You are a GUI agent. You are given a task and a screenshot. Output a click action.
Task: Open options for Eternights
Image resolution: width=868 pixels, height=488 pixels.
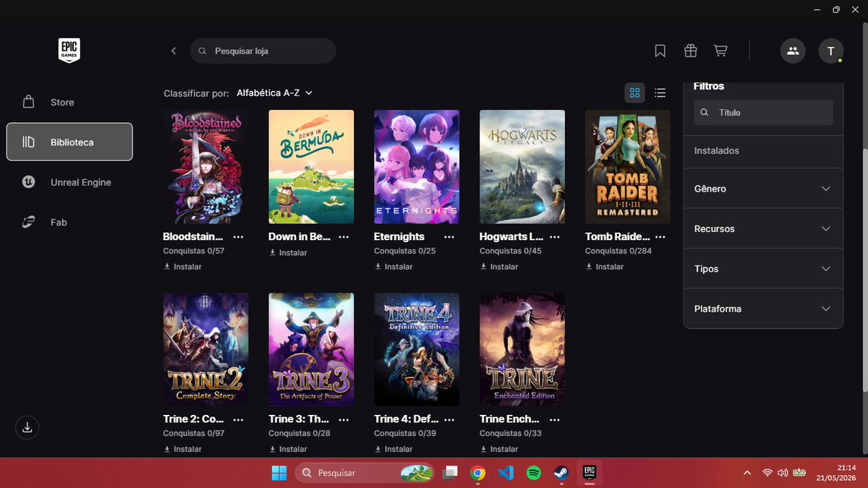[449, 236]
